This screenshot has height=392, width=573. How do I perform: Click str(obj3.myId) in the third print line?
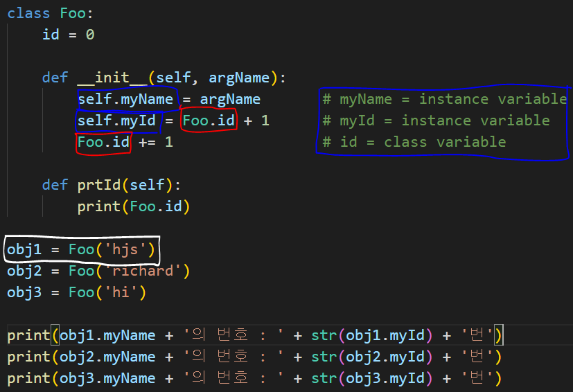coord(372,378)
